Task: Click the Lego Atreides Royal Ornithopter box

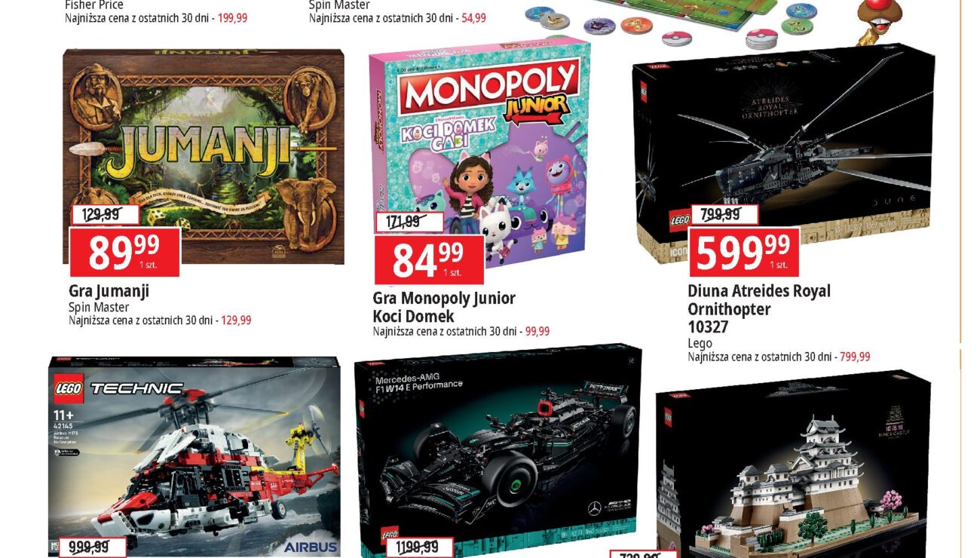Action: pos(784,151)
